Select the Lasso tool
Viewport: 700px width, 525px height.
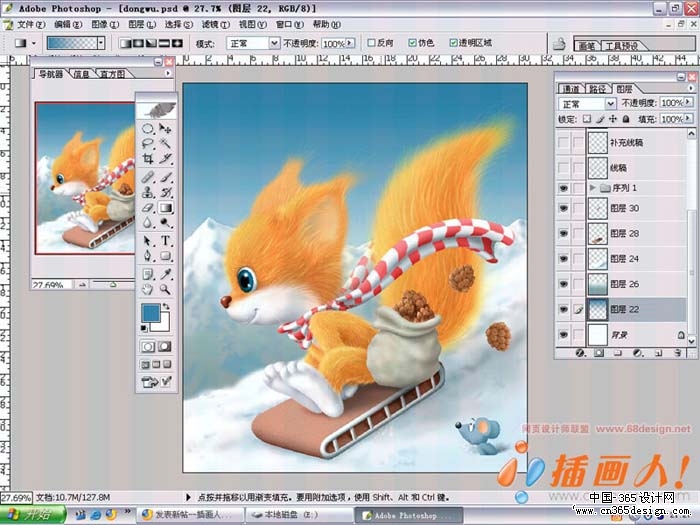click(148, 143)
